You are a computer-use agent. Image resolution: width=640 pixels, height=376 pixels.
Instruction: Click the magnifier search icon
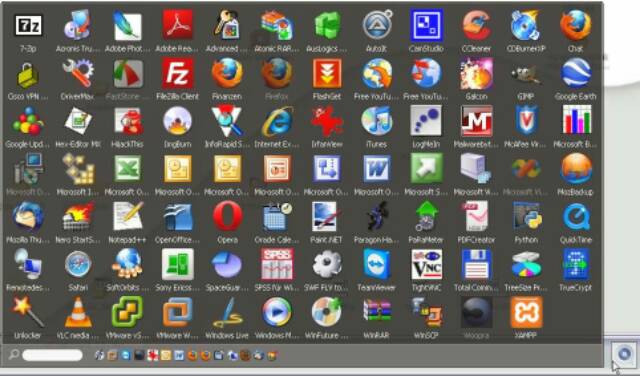pyautogui.click(x=13, y=354)
